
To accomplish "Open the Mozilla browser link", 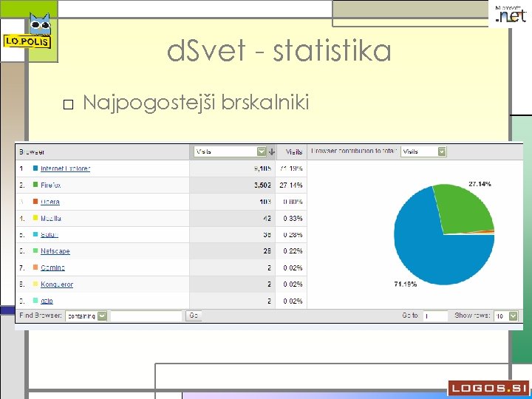I will pyautogui.click(x=50, y=219).
